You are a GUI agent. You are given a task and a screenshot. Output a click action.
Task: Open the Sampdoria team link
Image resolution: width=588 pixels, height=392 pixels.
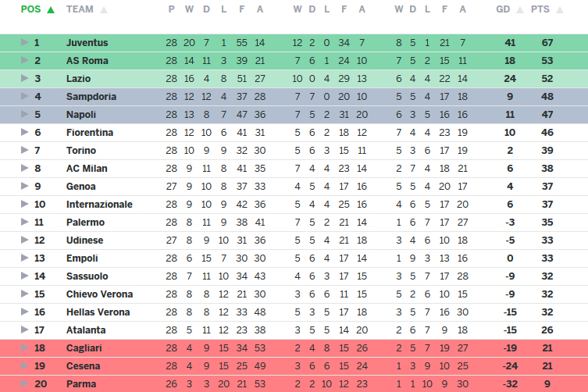pos(91,96)
